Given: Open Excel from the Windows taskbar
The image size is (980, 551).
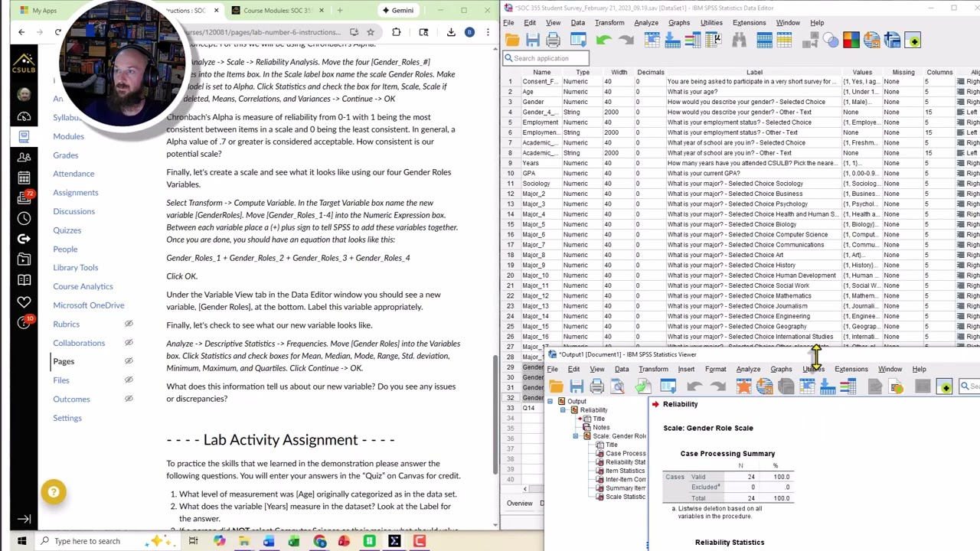Looking at the screenshot, I should point(294,541).
